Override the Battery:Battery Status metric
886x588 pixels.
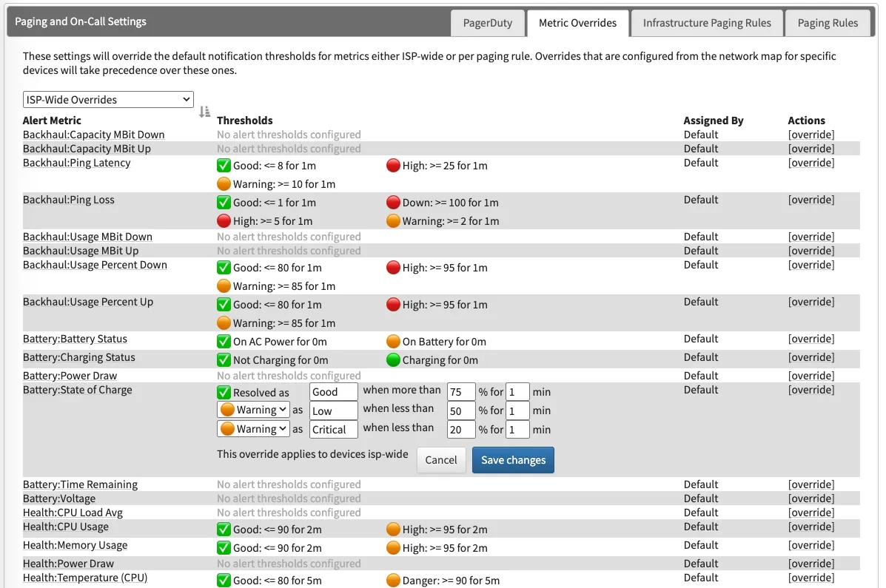pyautogui.click(x=811, y=339)
